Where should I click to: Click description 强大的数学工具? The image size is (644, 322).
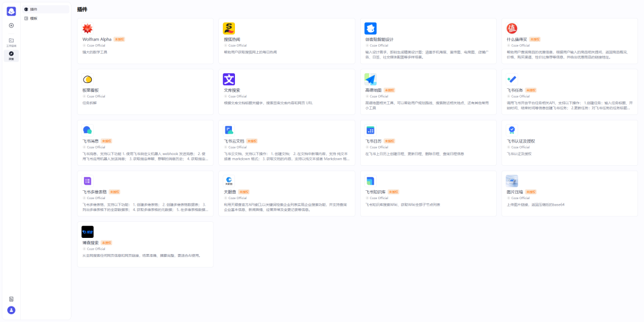click(95, 52)
